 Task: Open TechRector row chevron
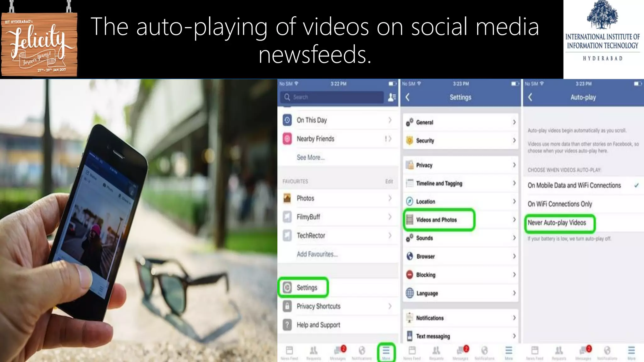click(390, 235)
